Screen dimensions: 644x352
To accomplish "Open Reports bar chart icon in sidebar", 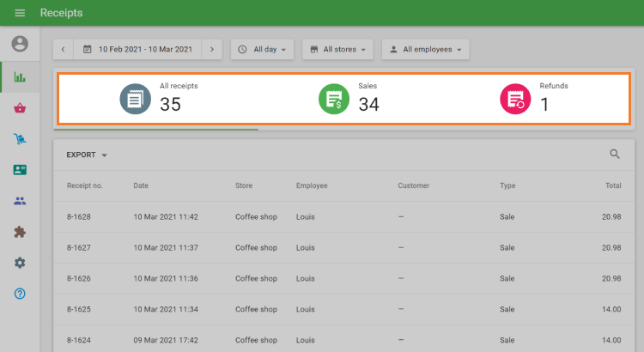I will [20, 76].
